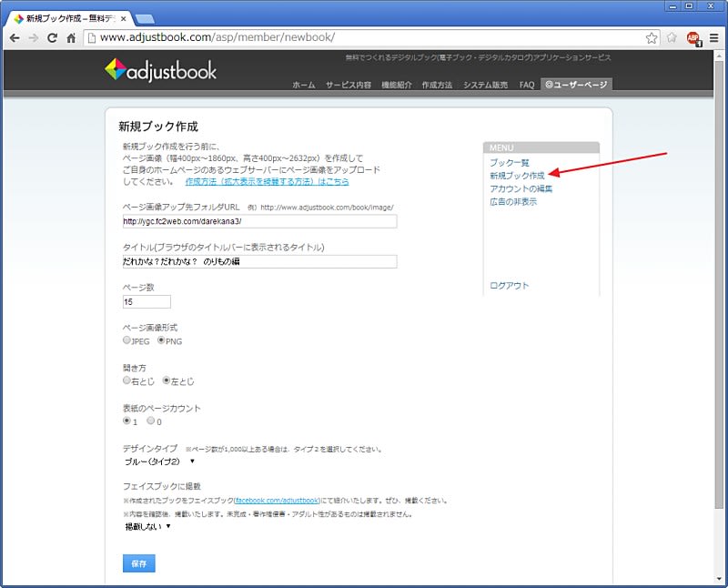This screenshot has height=588, width=728.
Task: Click the browser back arrow button
Action: coord(14,38)
